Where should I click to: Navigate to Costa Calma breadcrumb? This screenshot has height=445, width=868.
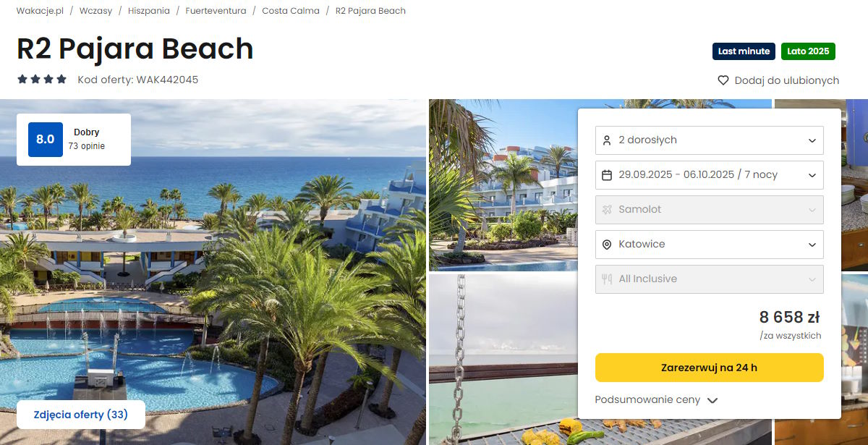[291, 11]
